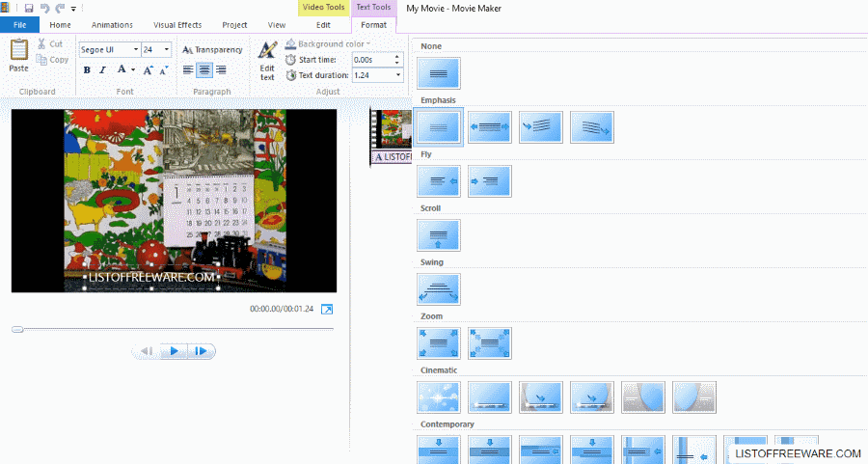The width and height of the screenshot is (868, 464).
Task: Select the video clip thumbnail in storyboard
Action: point(393,128)
